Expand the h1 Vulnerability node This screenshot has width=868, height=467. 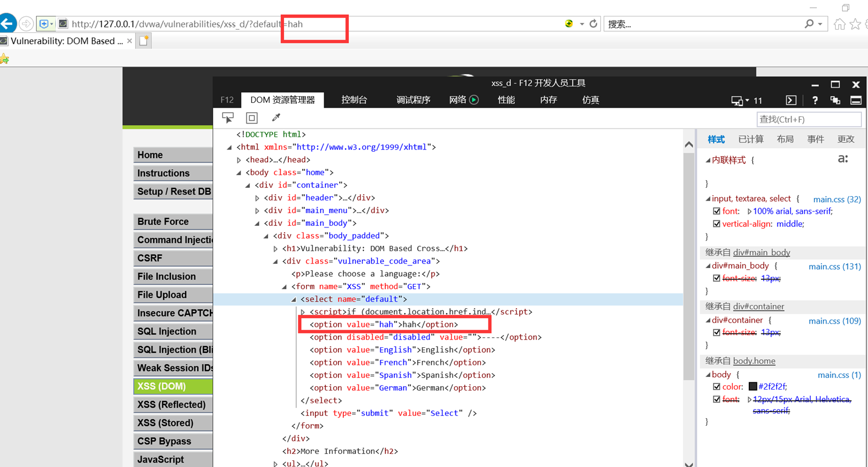(276, 248)
